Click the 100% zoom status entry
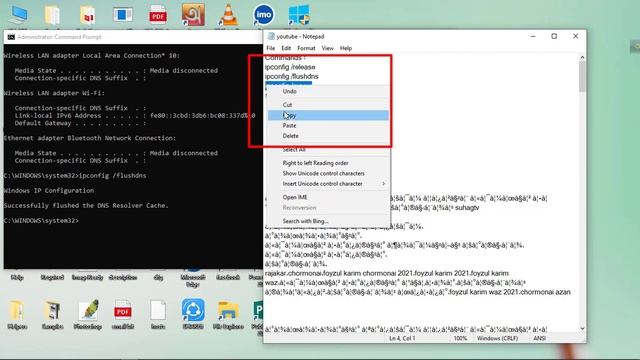The height and width of the screenshot is (360, 640). click(x=460, y=338)
